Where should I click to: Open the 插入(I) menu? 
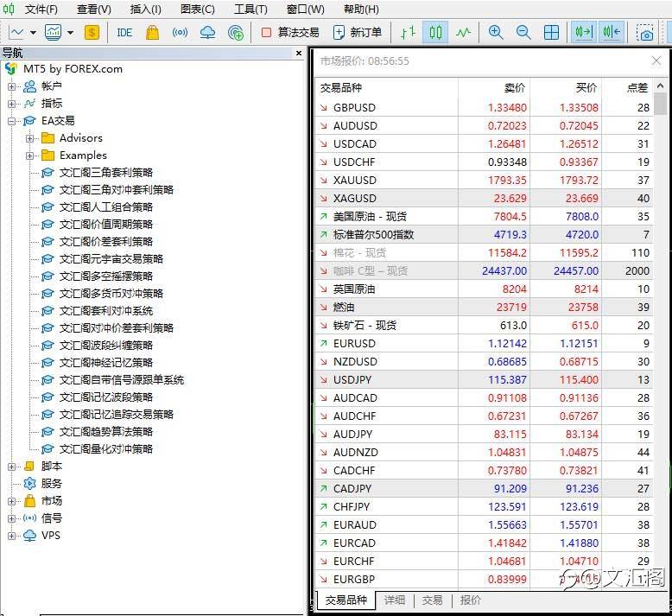click(x=146, y=9)
